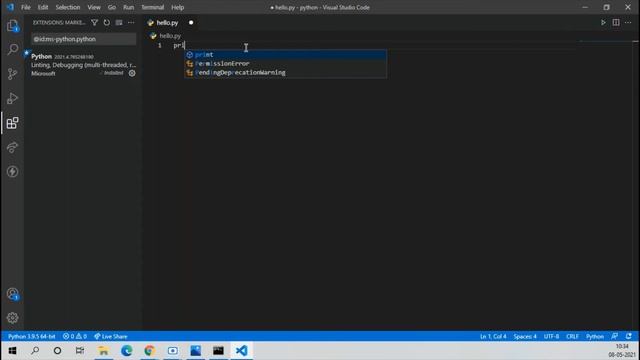
Task: Open the File menu
Action: [26, 7]
